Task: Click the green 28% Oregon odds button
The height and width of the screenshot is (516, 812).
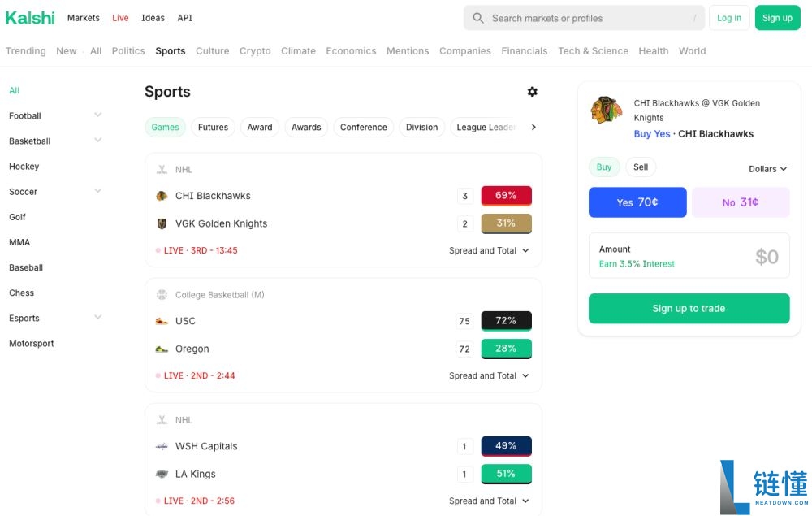Action: [x=506, y=349]
